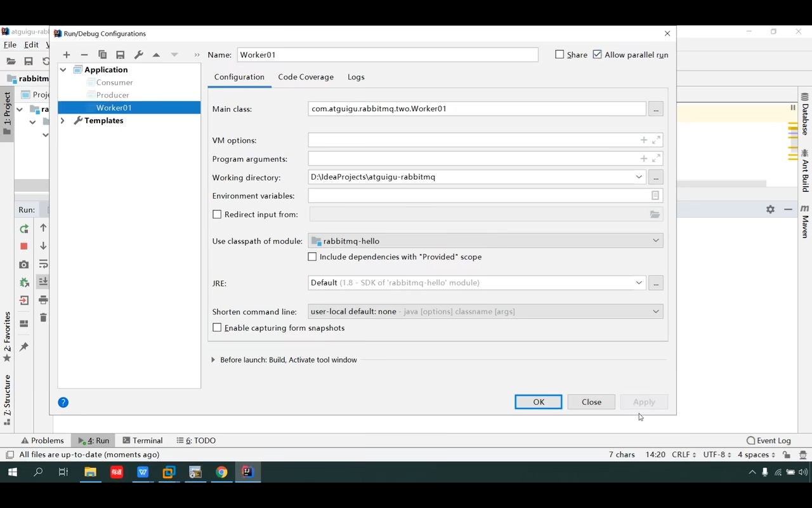This screenshot has height=508, width=812.
Task: Open Maven tool window sidebar
Action: pyautogui.click(x=805, y=221)
